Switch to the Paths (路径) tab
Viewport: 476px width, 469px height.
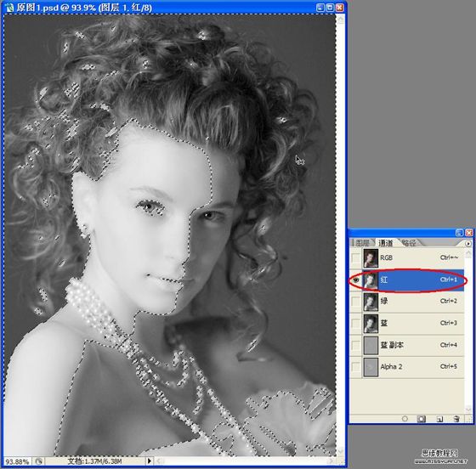pos(409,243)
